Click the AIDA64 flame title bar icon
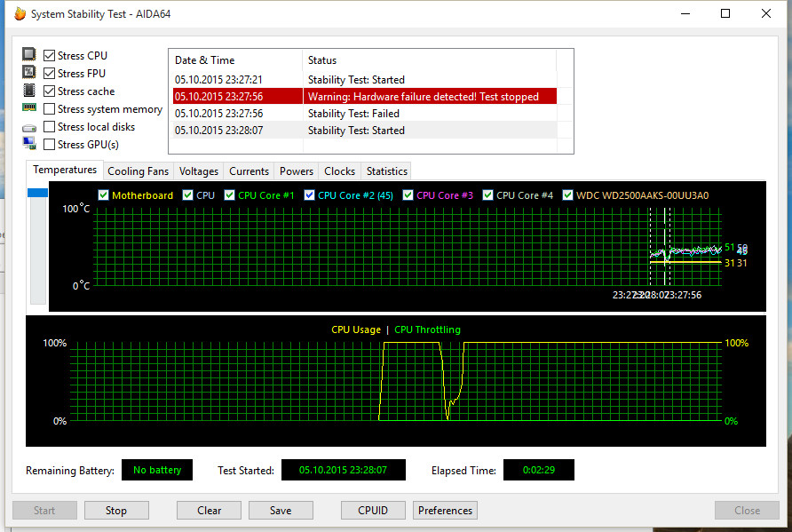792x532 pixels. click(20, 13)
